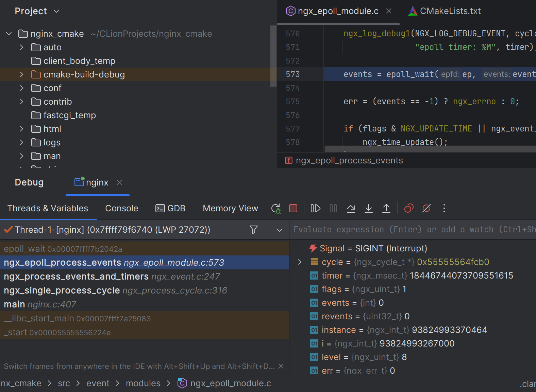Expand the cycle variable node
This screenshot has height=392, width=536.
tap(300, 262)
